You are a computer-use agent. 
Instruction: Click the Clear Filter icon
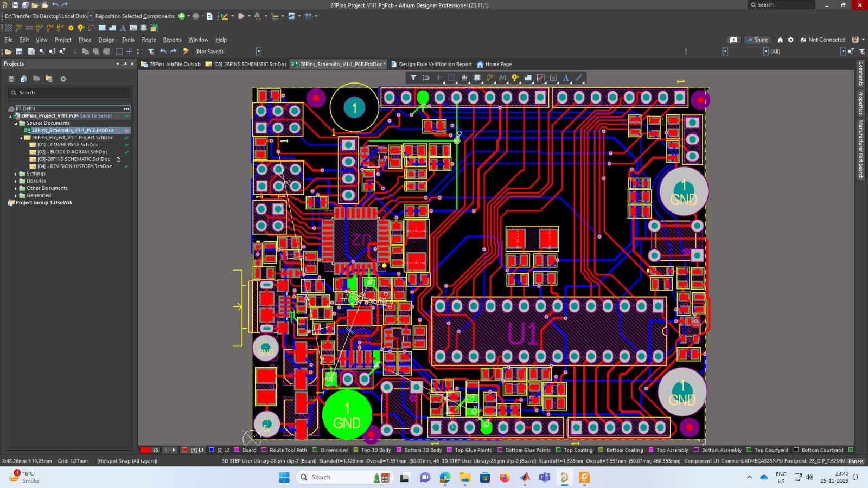tap(861, 52)
